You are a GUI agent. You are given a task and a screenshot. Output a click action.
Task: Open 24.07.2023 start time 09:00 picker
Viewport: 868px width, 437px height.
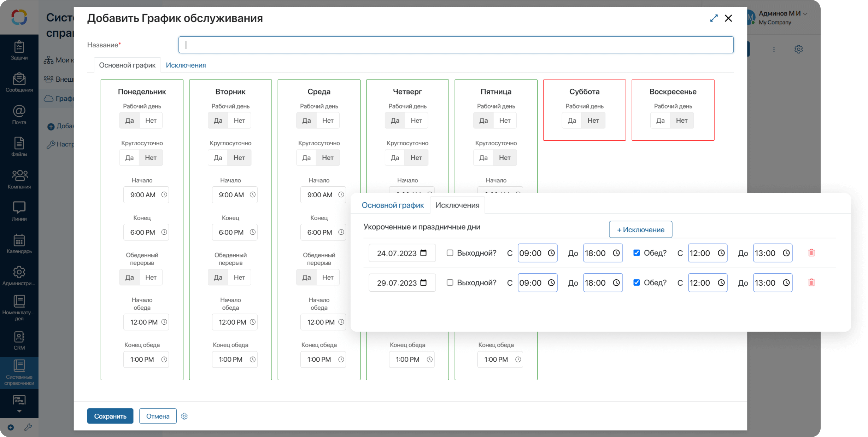point(538,253)
